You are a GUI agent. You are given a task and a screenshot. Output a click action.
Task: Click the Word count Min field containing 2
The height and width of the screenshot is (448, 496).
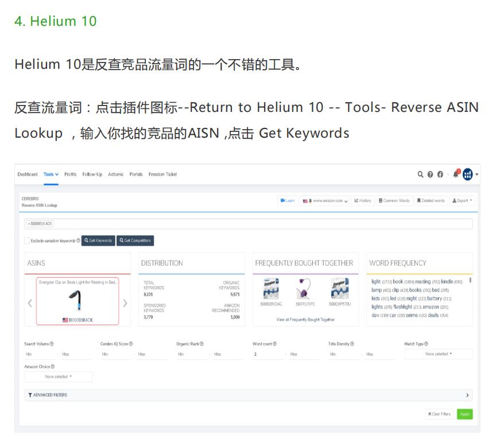(268, 354)
